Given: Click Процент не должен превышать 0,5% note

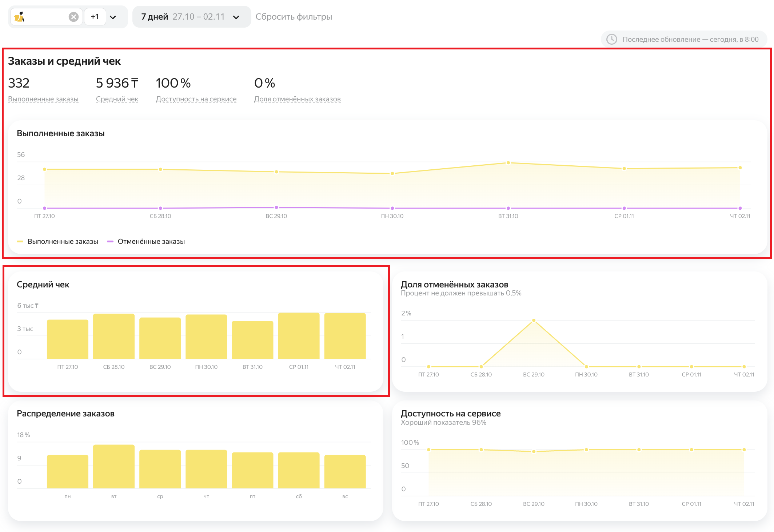Looking at the screenshot, I should (x=461, y=293).
